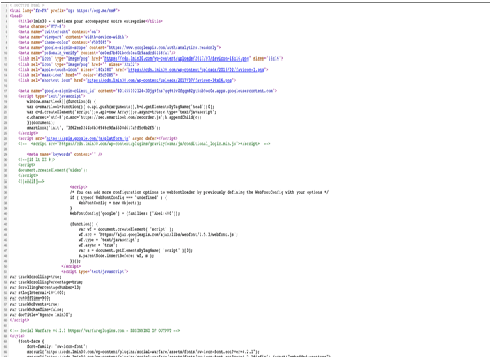Open the Google platform.js script link
This screenshot has width=490, height=362.
[x=87, y=138]
